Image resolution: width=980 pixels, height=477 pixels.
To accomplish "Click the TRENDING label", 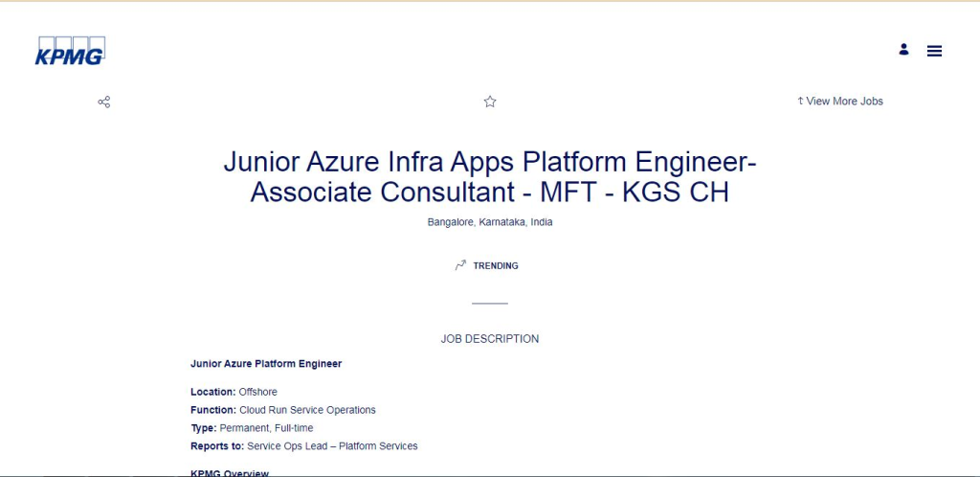I will pos(496,265).
